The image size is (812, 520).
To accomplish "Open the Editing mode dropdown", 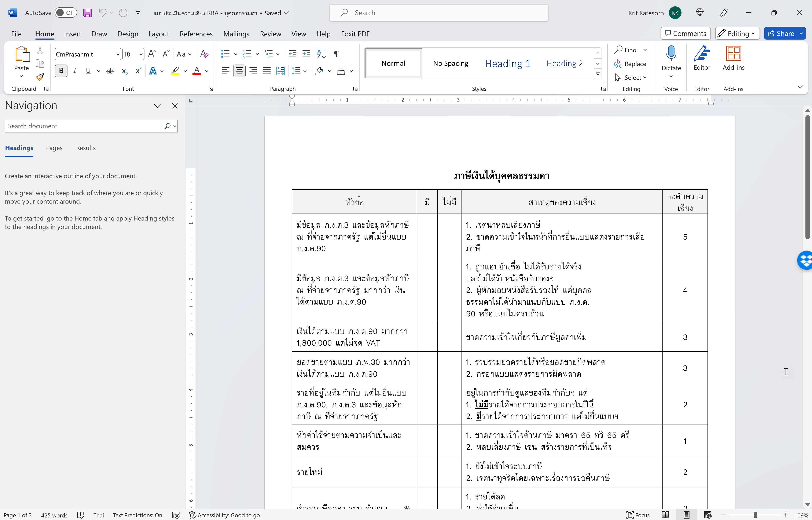I will click(x=737, y=33).
